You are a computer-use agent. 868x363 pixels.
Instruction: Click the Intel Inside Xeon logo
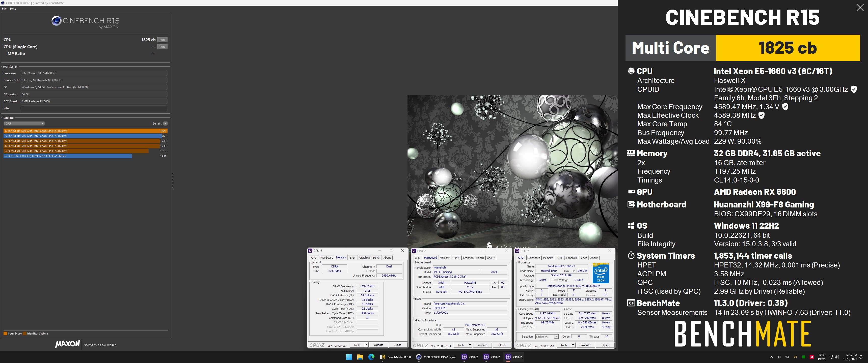tap(601, 273)
